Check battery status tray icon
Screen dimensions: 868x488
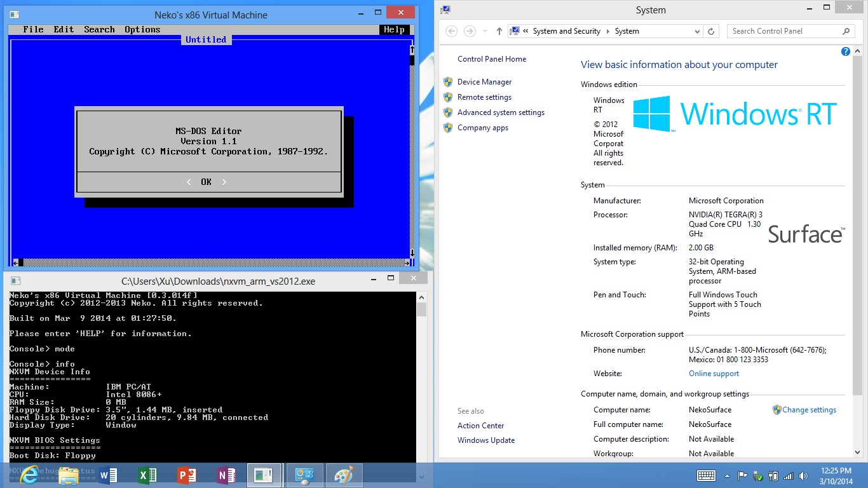773,475
